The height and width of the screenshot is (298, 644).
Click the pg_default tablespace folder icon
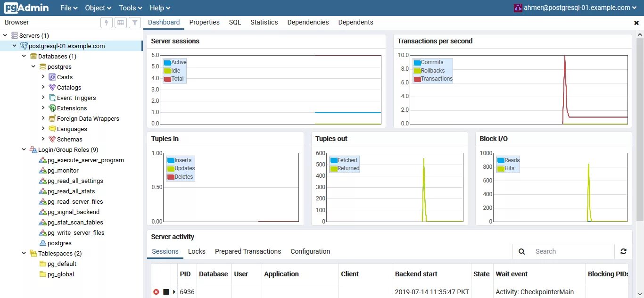click(x=43, y=264)
